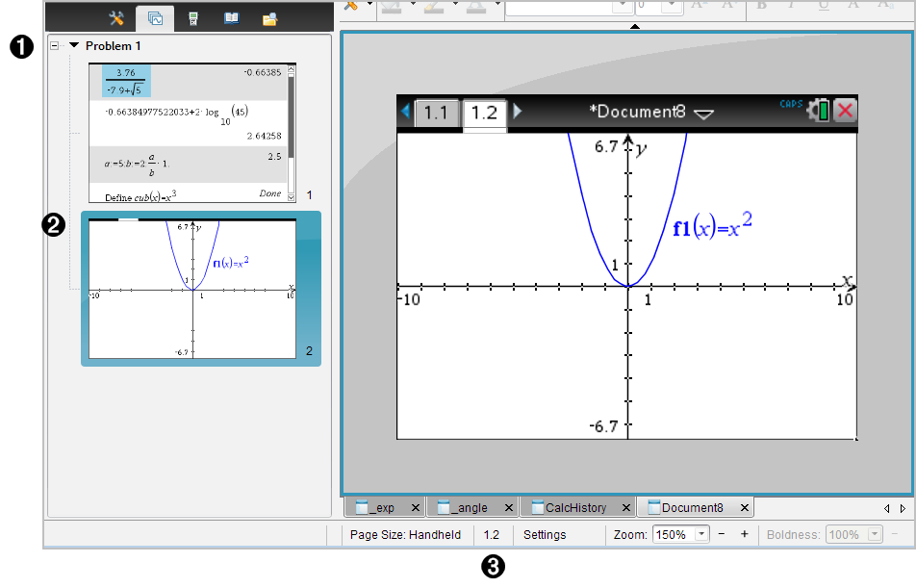Click the zoom in plus icon

click(x=744, y=534)
